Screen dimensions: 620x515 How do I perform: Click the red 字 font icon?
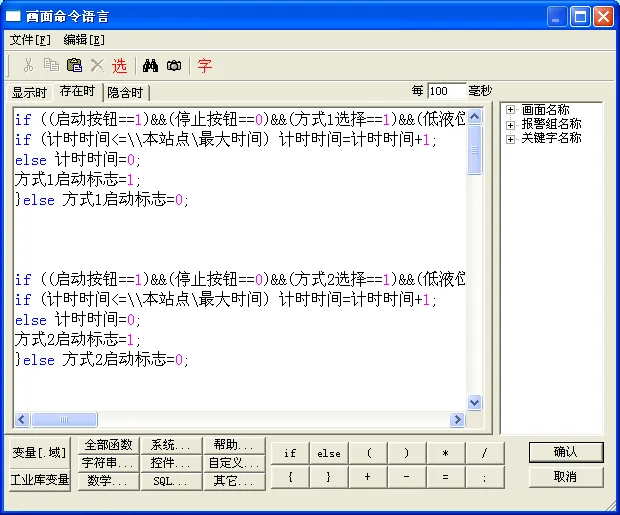click(x=204, y=65)
